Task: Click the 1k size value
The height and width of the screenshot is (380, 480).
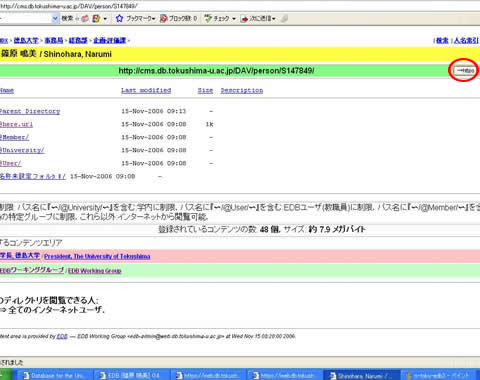Action: [209, 124]
